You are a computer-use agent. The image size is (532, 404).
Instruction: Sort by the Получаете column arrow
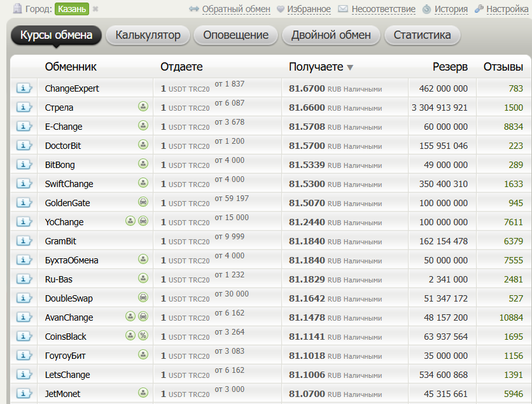point(350,67)
